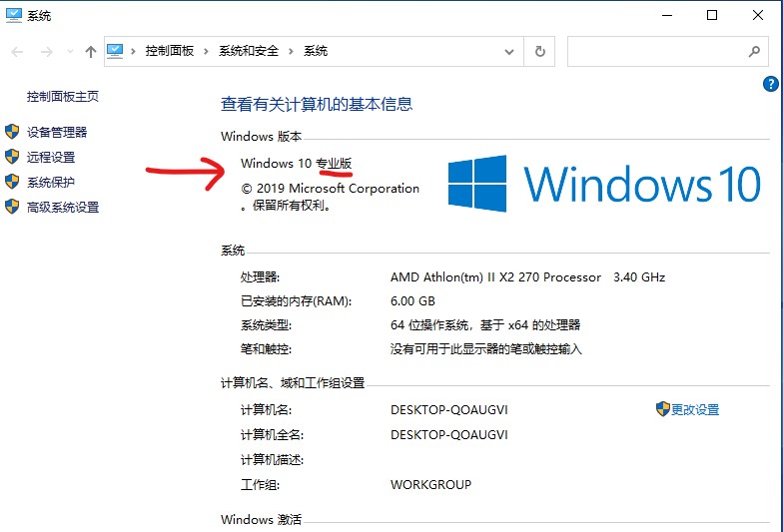783x532 pixels.
Task: Expand the chevron after 控制面板
Action: click(206, 51)
